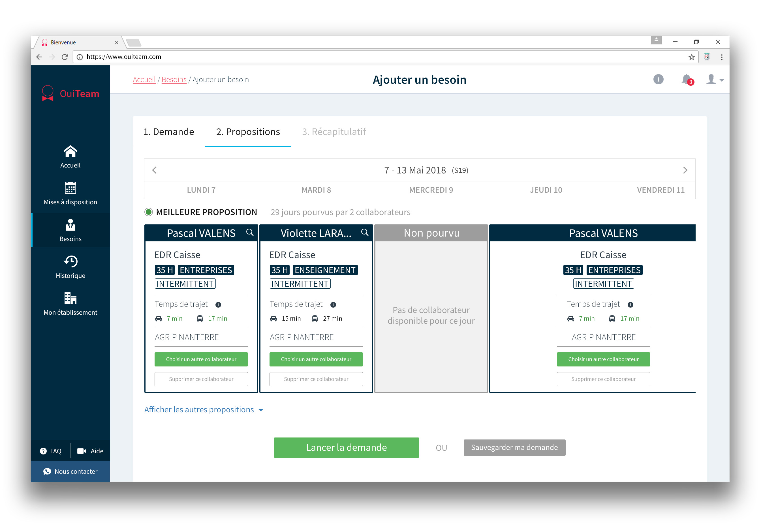Go to next week with right chevron
Screen dimensions: 761x532
click(x=685, y=170)
